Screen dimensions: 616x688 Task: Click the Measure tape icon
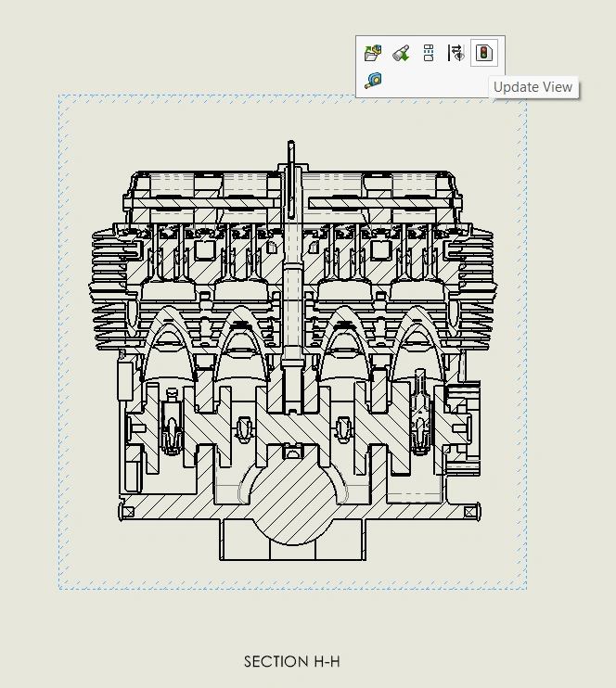[x=373, y=81]
